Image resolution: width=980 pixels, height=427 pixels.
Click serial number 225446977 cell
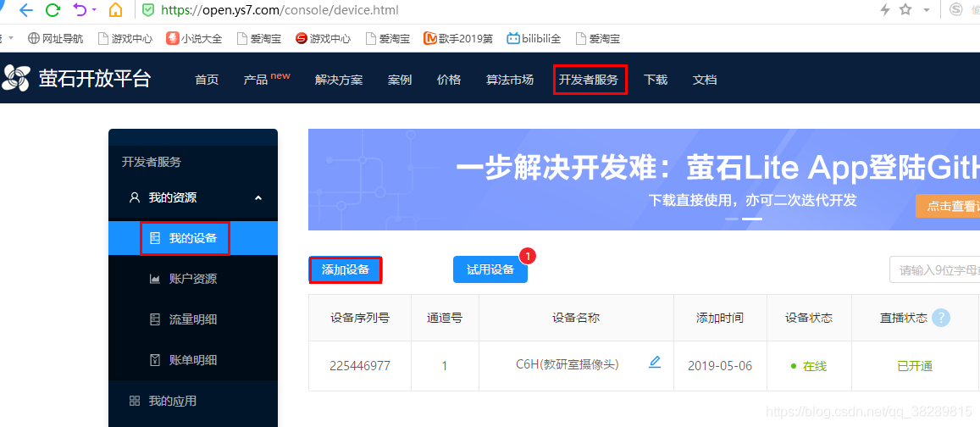[x=360, y=366]
